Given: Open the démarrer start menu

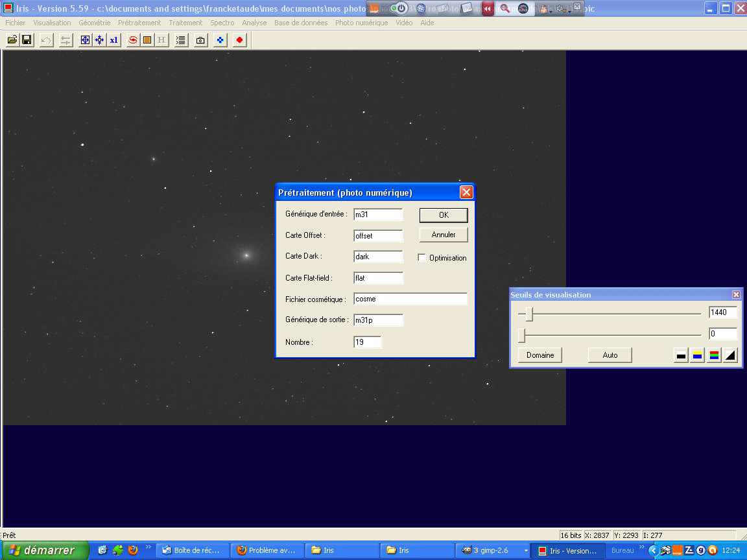Looking at the screenshot, I should pos(44,550).
